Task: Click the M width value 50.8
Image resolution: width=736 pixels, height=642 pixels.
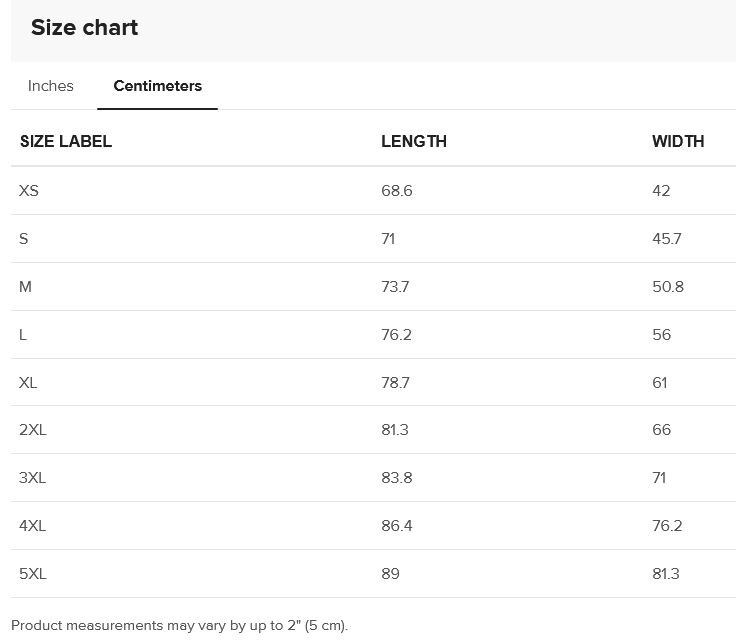Action: pyautogui.click(x=668, y=287)
